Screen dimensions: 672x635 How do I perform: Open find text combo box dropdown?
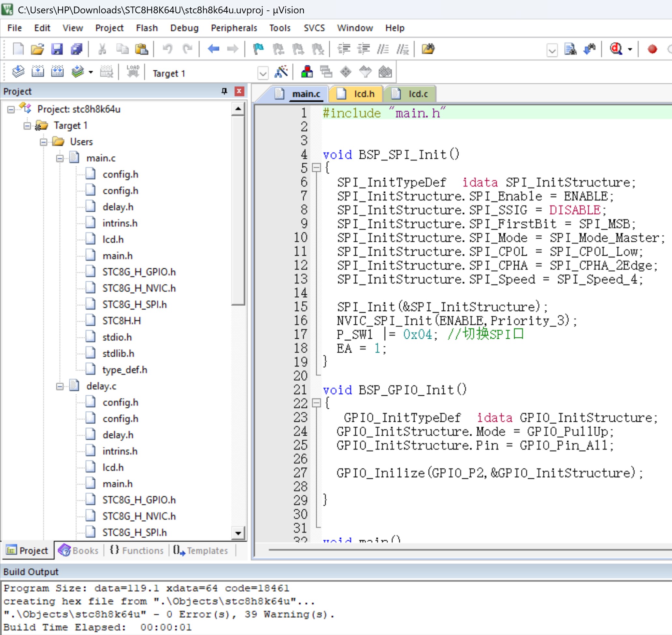tap(552, 50)
